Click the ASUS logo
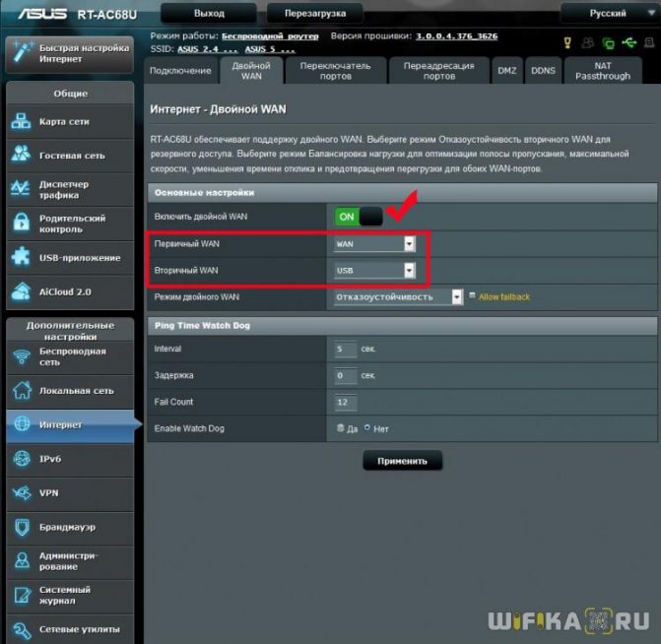 click(42, 14)
